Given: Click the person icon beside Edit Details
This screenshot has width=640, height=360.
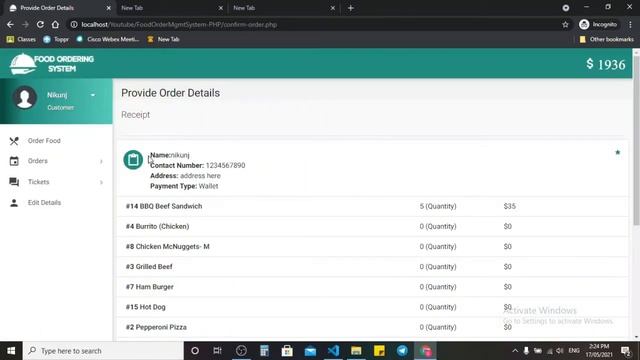Looking at the screenshot, I should [14, 203].
